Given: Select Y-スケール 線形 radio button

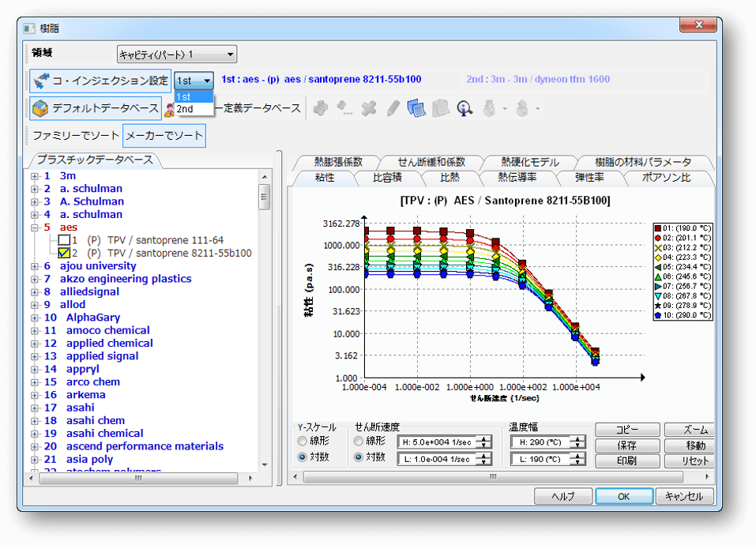Looking at the screenshot, I should click(303, 441).
